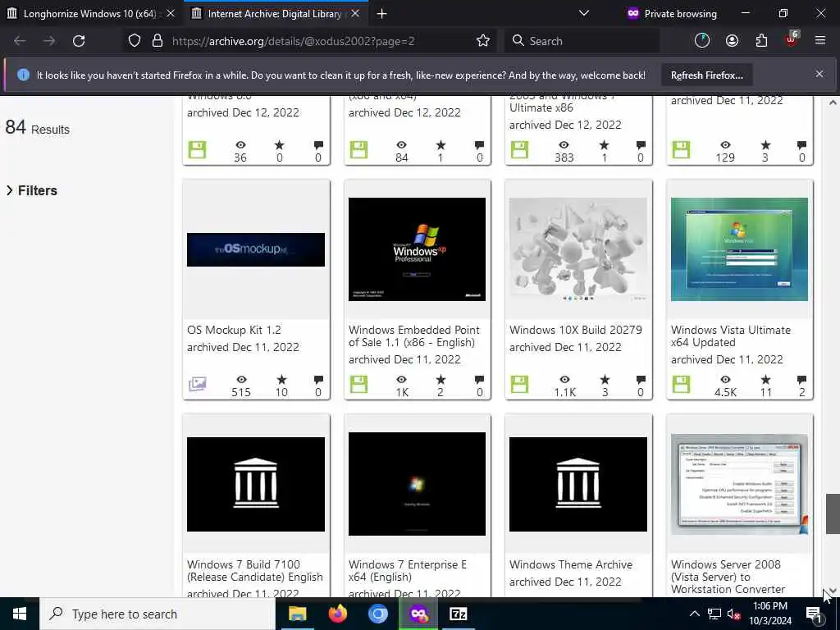840x630 pixels.
Task: Open the Windows Theme Archive title link
Action: (571, 564)
